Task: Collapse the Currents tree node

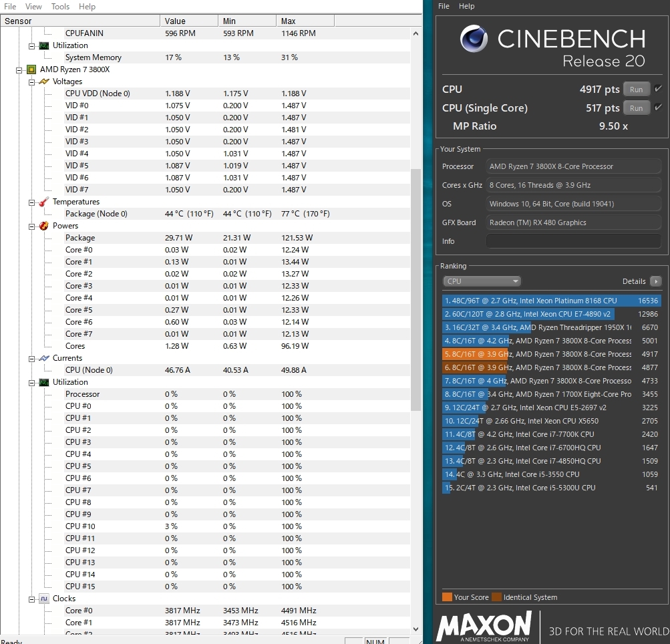Action: pyautogui.click(x=31, y=359)
